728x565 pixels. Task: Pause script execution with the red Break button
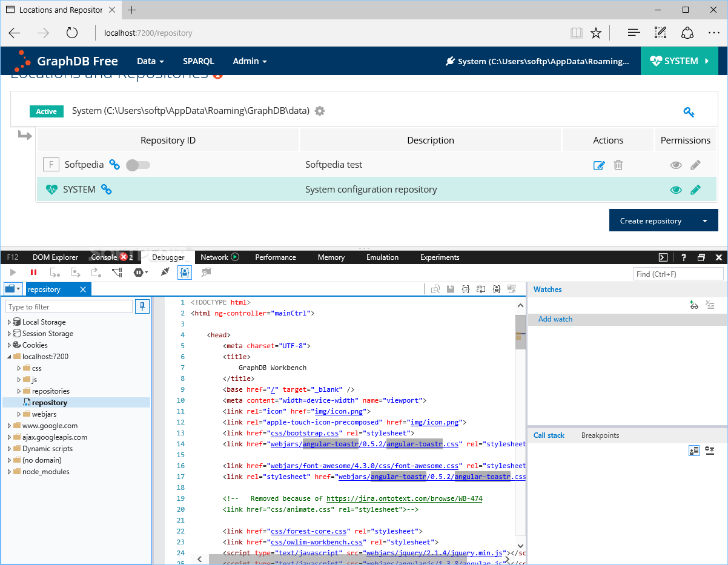[33, 273]
